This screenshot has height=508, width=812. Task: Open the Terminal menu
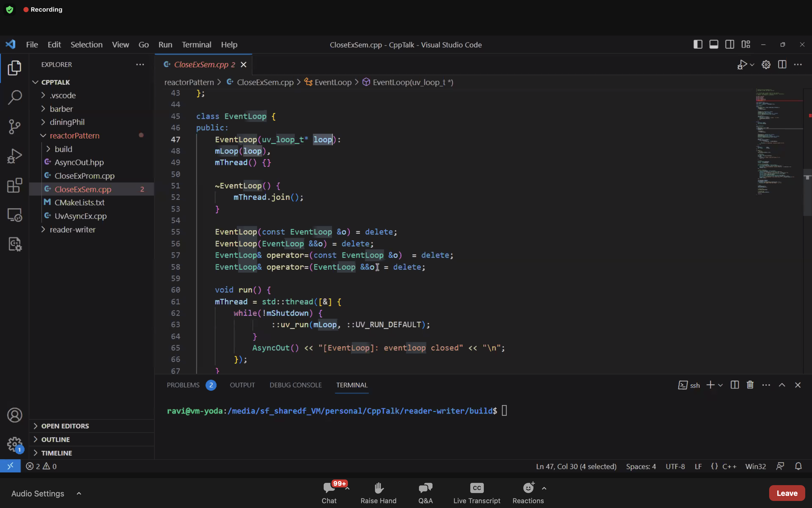pyautogui.click(x=196, y=45)
